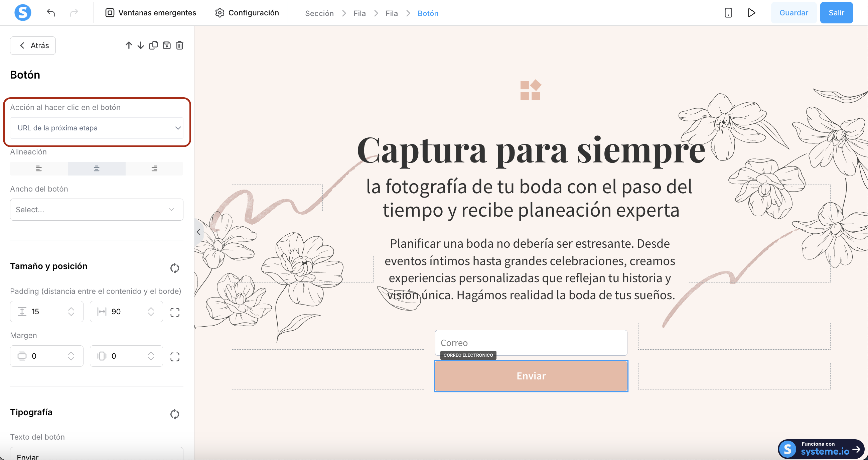Open Ancho del botón select dropdown
The image size is (868, 460).
[x=97, y=210]
